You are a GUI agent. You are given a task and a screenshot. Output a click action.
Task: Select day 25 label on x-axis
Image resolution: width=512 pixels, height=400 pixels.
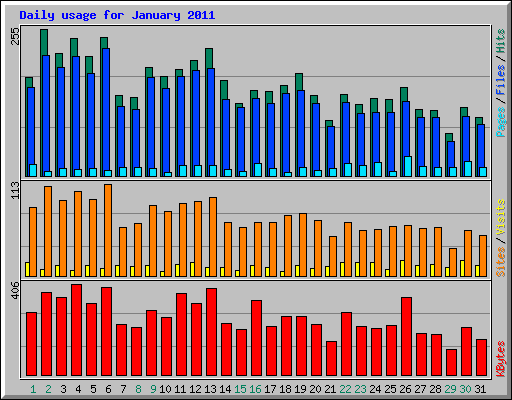pyautogui.click(x=390, y=389)
